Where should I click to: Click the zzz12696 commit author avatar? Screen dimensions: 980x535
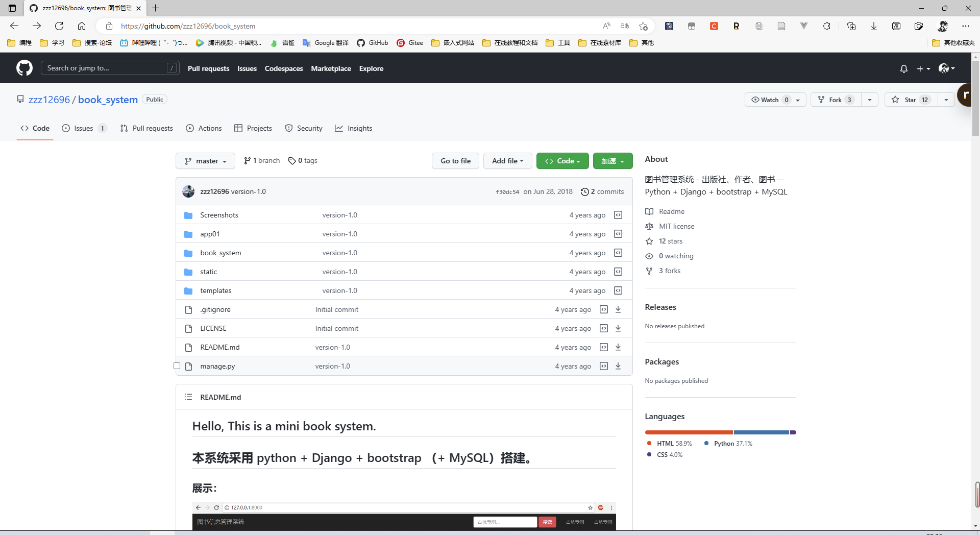[188, 191]
